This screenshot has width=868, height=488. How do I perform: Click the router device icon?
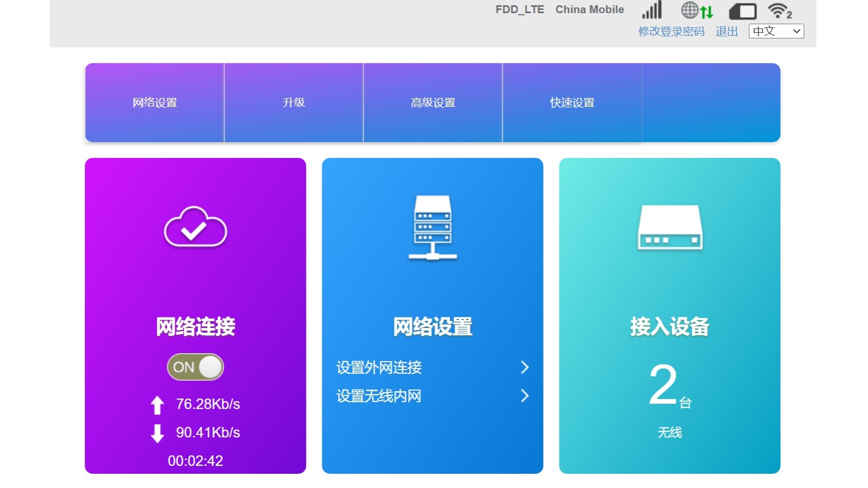pos(669,227)
